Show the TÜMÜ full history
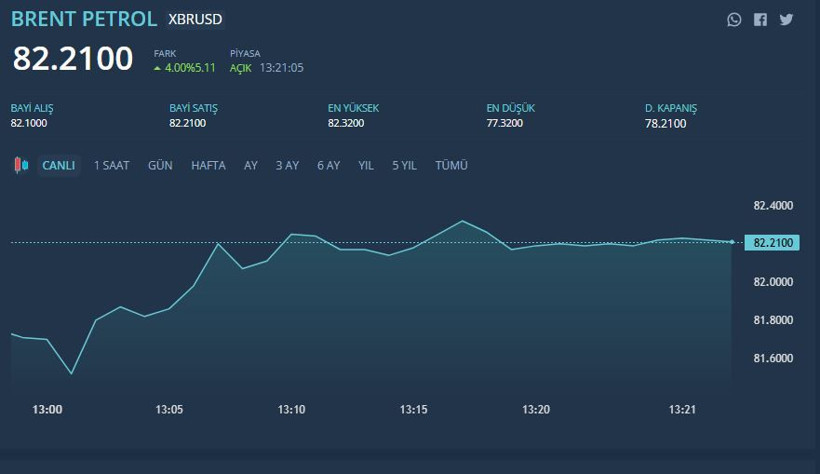Viewport: 820px width, 474px height. click(451, 165)
